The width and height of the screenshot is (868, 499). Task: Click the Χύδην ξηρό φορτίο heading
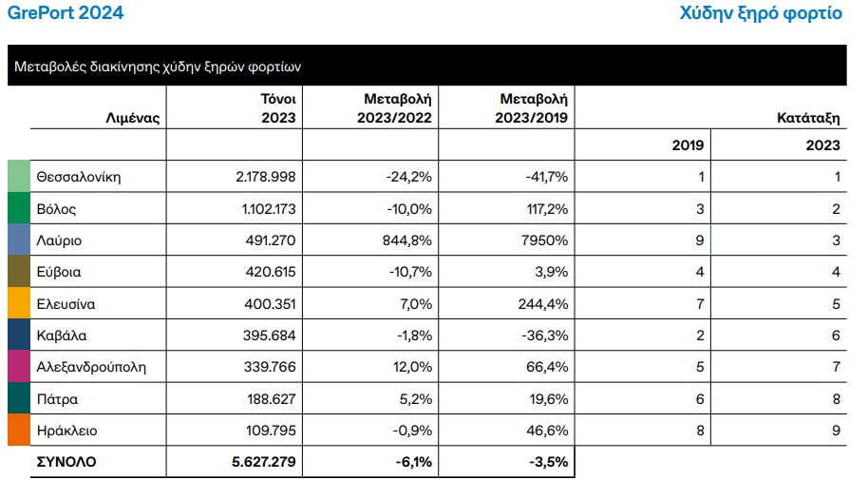[762, 13]
